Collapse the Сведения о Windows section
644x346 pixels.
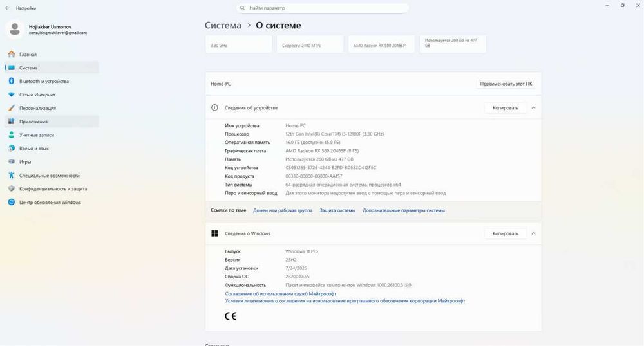(533, 233)
